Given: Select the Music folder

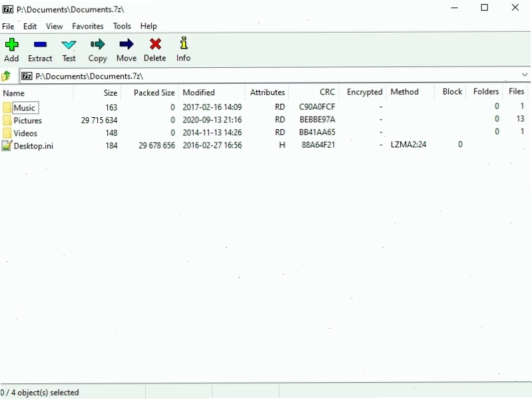Looking at the screenshot, I should click(24, 108).
